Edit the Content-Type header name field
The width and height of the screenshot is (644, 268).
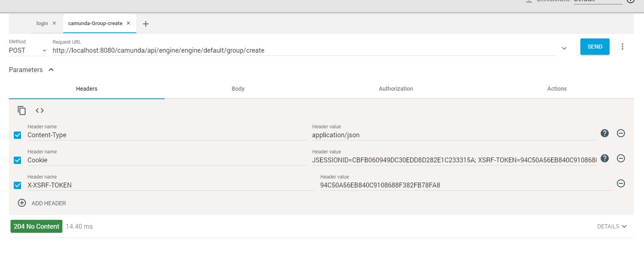tap(167, 135)
